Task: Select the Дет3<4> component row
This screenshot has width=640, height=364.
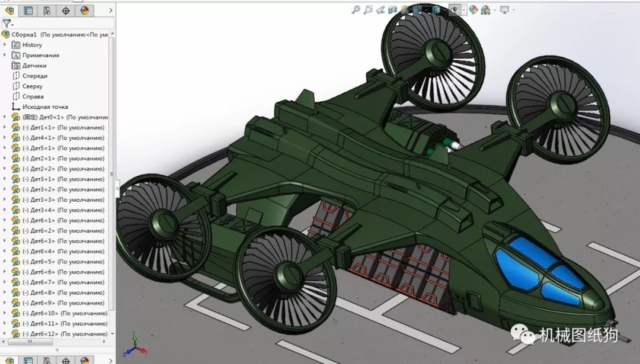Action: point(58,210)
